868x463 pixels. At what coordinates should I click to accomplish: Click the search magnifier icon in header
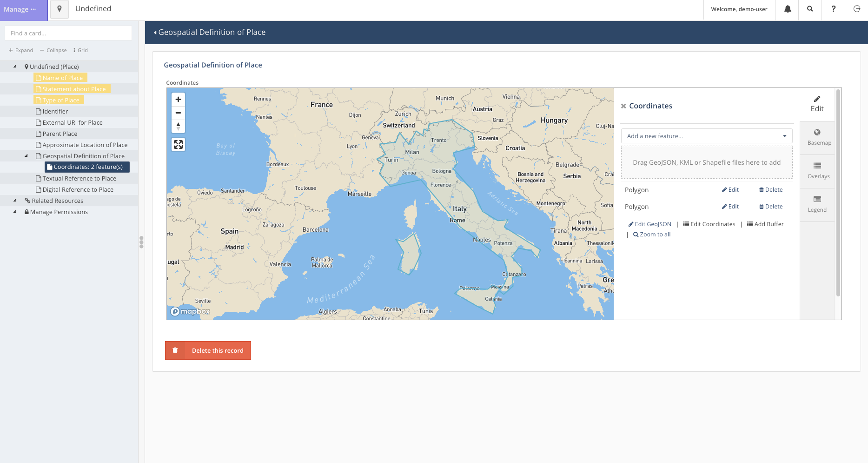coord(810,9)
